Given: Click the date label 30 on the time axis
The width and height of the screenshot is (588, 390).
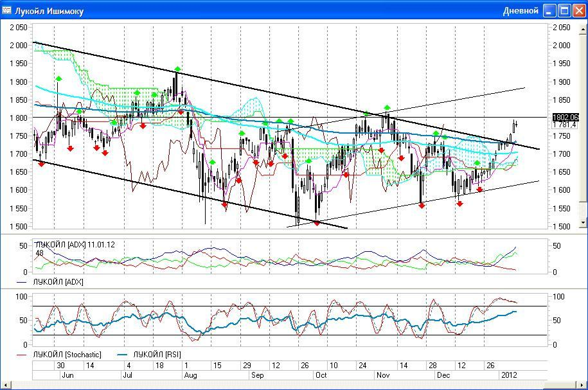Looking at the screenshot, I should tap(60, 365).
